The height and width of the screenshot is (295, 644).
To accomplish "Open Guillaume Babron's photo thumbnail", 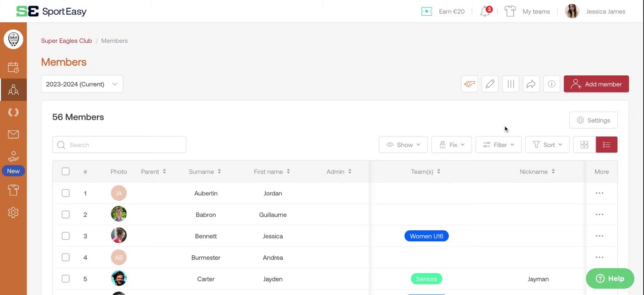I will tap(119, 214).
